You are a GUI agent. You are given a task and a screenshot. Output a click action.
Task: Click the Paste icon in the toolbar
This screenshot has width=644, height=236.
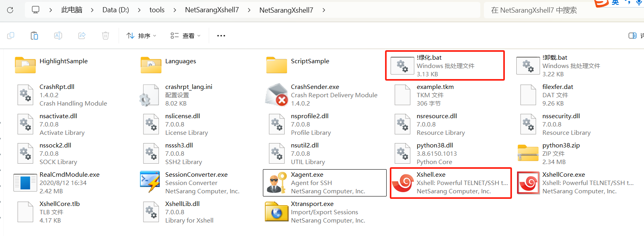pos(34,36)
